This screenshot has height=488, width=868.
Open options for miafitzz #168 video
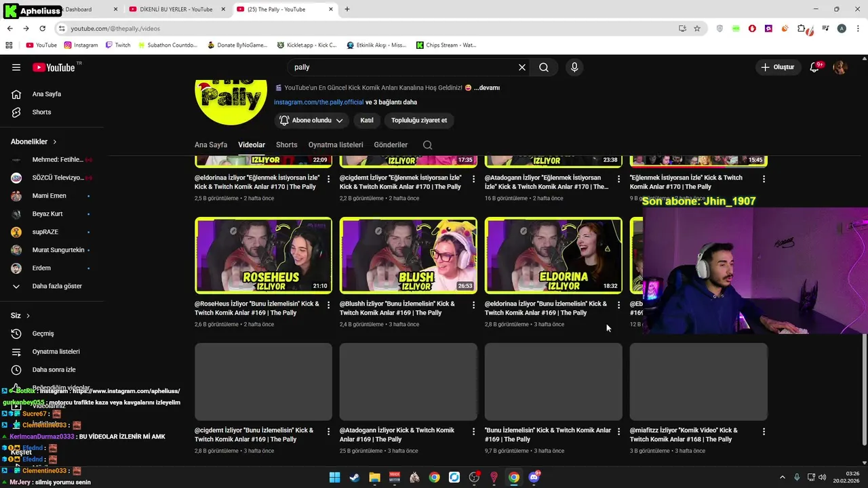(764, 431)
